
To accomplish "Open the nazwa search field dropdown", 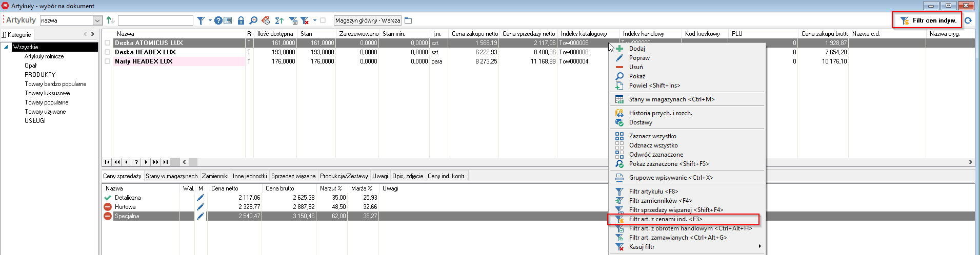I will point(97,20).
